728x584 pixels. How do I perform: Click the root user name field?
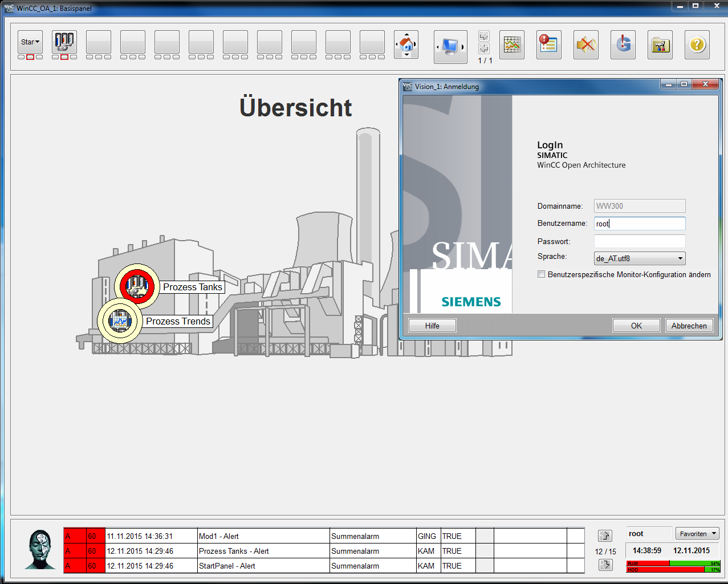(x=649, y=534)
